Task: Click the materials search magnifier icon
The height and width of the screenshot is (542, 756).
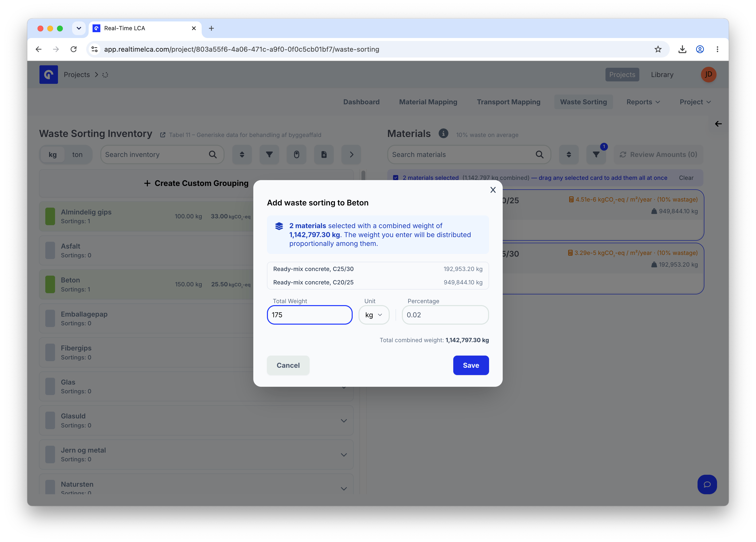Action: click(539, 155)
